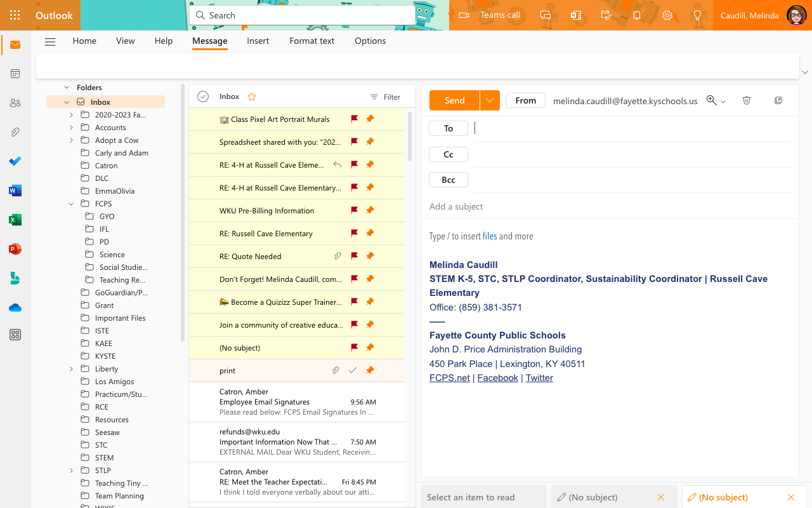The width and height of the screenshot is (812, 508).
Task: Open More apps grid icon
Action: click(x=15, y=335)
